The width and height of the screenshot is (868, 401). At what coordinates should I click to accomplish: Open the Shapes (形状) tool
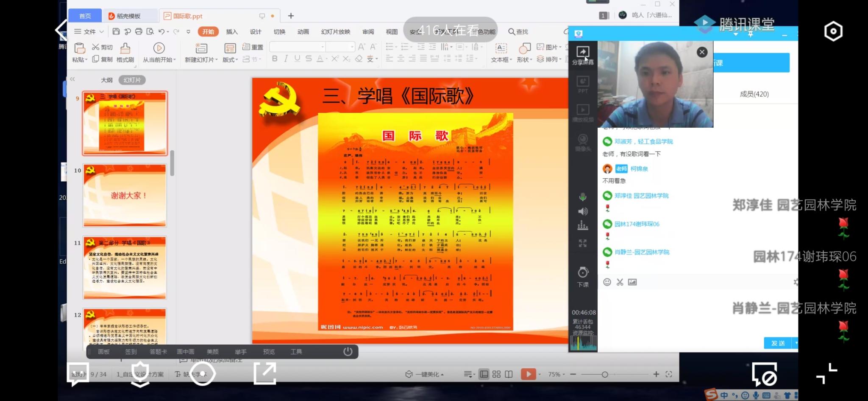tap(525, 53)
